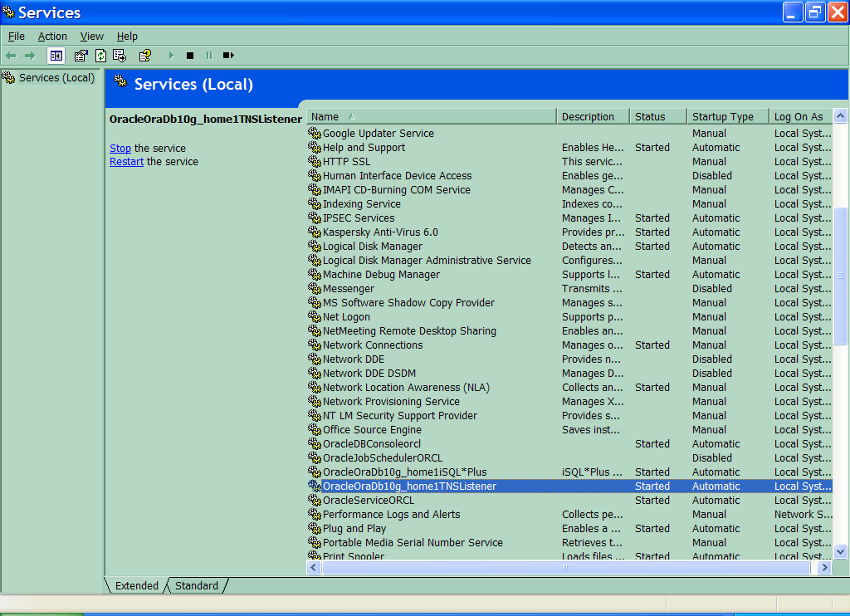
Task: Open the File menu
Action: pos(17,37)
